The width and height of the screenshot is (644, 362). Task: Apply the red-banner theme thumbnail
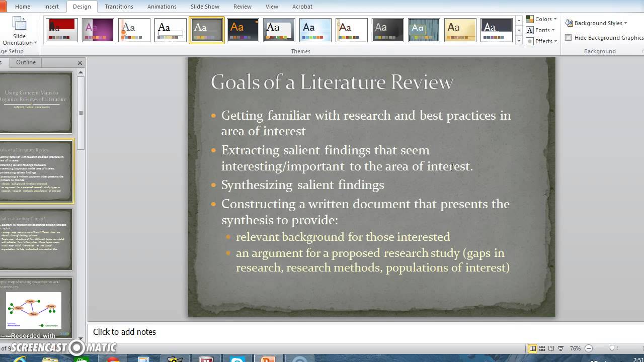pos(62,30)
